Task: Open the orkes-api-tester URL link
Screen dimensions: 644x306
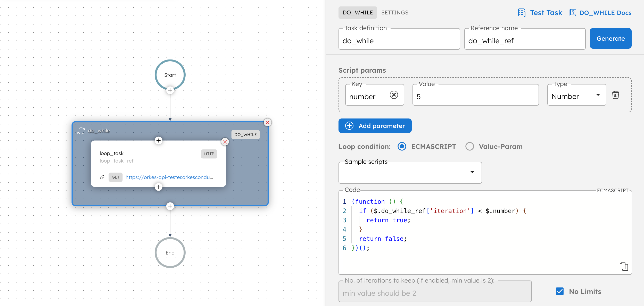Action: tap(169, 177)
